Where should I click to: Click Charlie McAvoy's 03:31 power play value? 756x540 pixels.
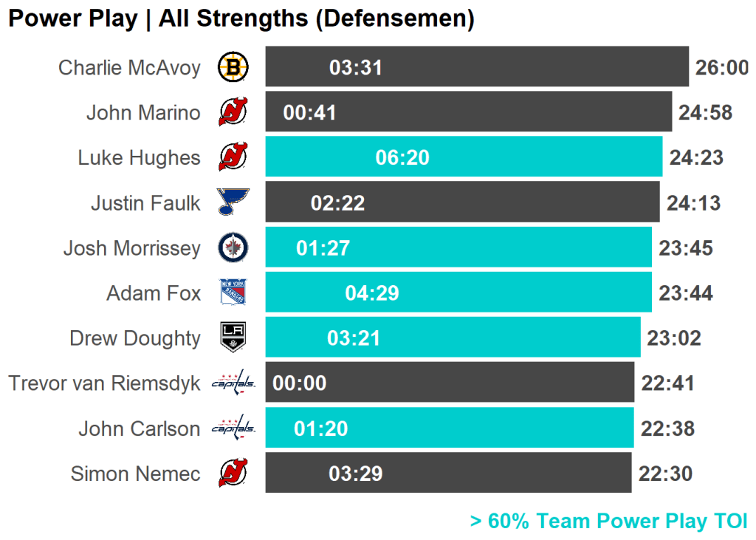click(356, 68)
